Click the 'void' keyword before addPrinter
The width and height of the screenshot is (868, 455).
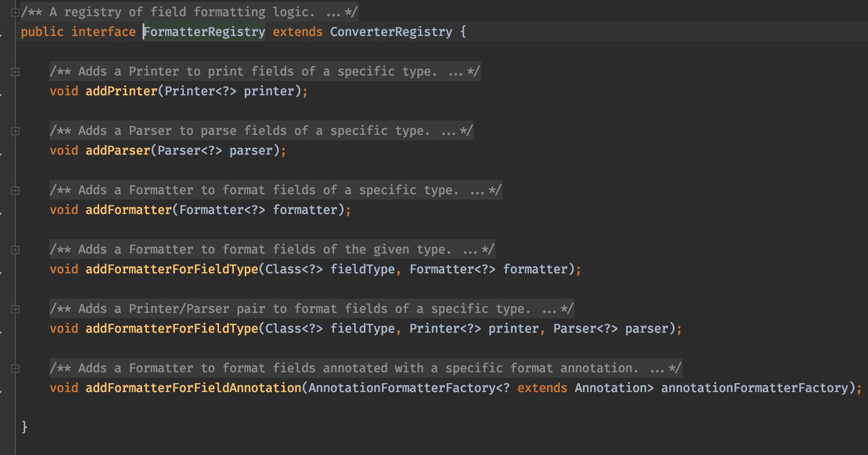point(64,91)
